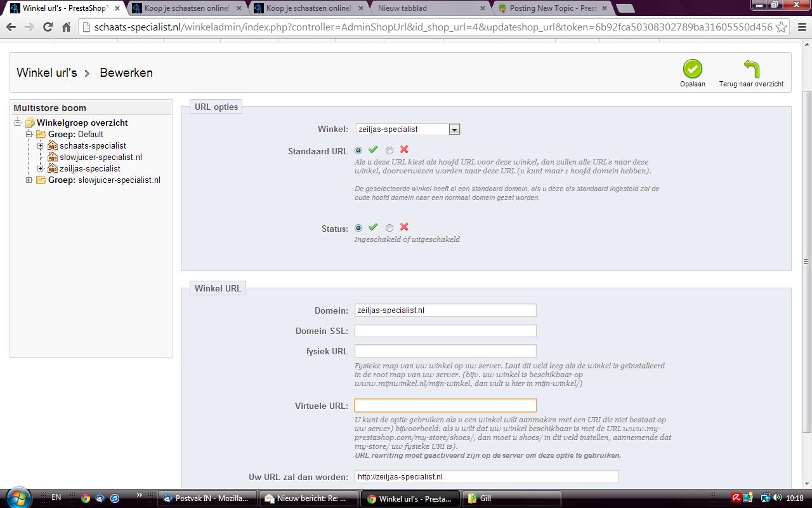Viewport: 812px width, 508px height.
Task: Disable Standaard URL with the no radio
Action: coord(390,150)
